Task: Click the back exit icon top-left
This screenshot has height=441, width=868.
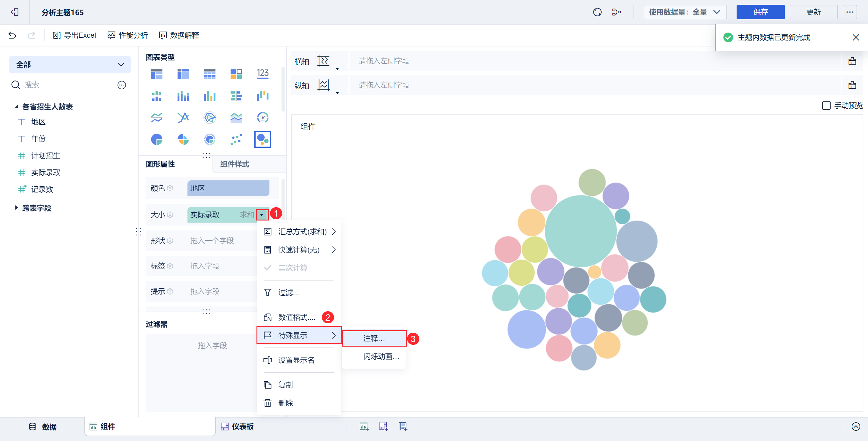Action: point(14,12)
